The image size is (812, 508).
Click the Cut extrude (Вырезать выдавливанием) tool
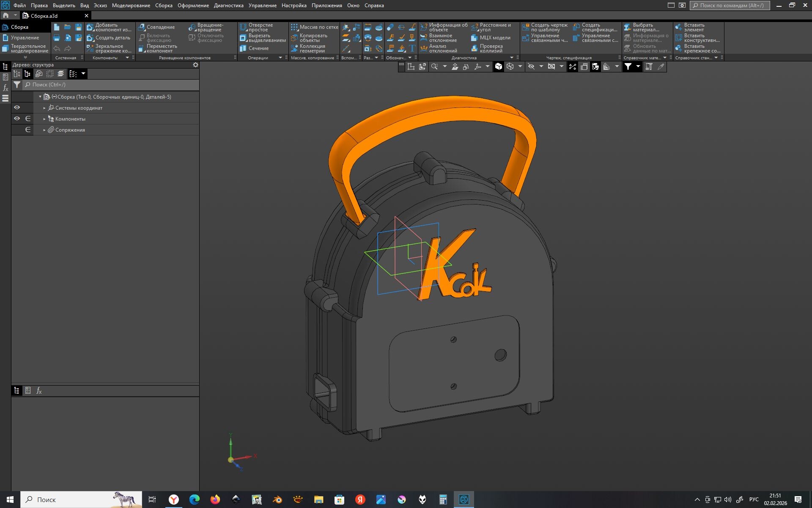243,38
